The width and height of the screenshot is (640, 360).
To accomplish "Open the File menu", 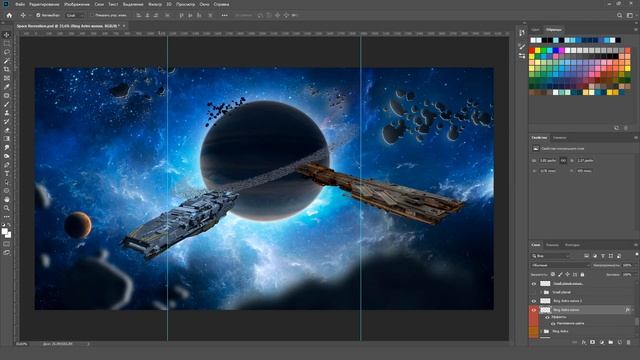I will pos(20,4).
